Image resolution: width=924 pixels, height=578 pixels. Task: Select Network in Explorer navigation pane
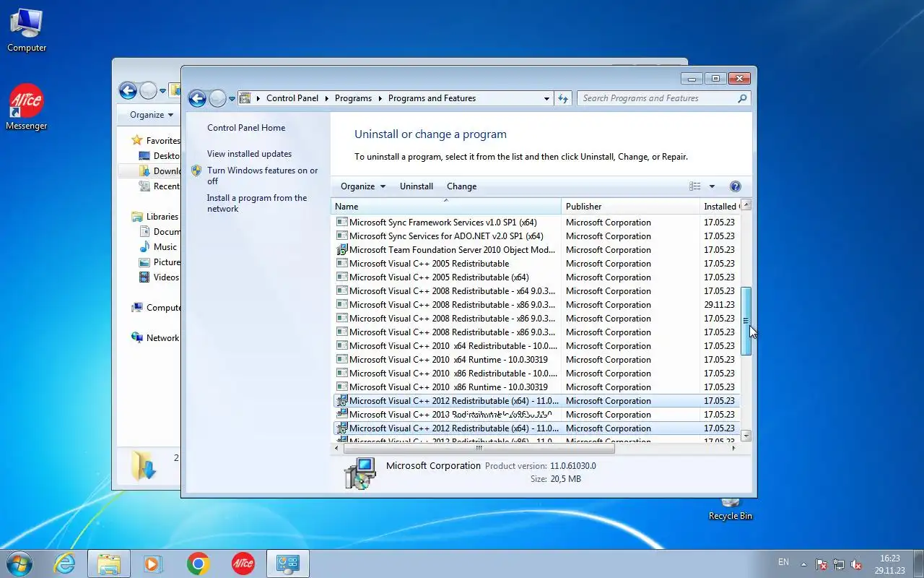tap(162, 338)
